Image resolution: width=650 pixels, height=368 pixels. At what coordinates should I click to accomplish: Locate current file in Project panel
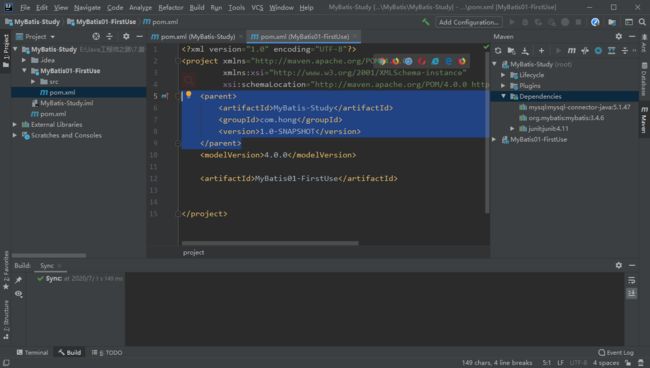[96, 36]
